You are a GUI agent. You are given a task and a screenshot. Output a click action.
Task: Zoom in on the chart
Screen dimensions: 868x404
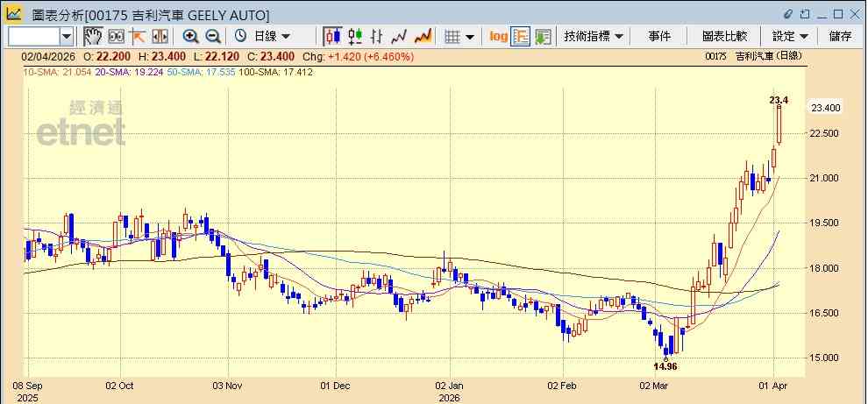point(191,37)
